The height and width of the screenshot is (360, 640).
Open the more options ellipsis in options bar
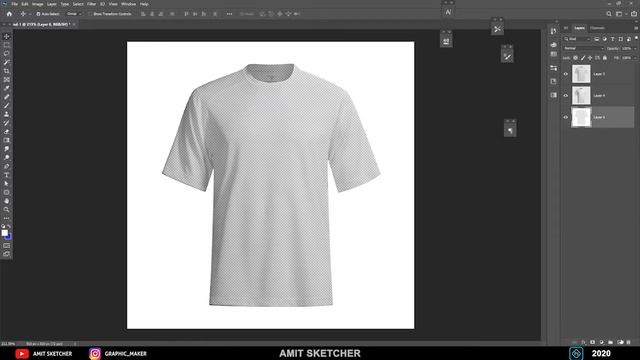click(229, 14)
